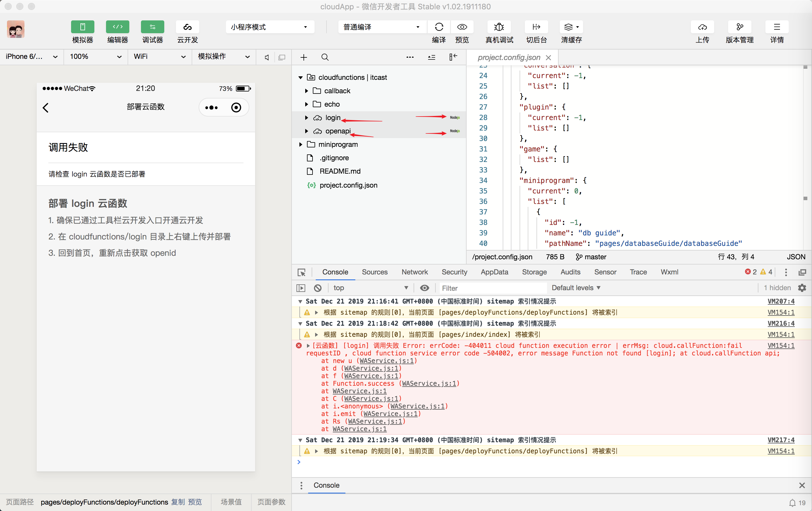Show the console sidebar icon
This screenshot has width=812, height=511.
301,288
